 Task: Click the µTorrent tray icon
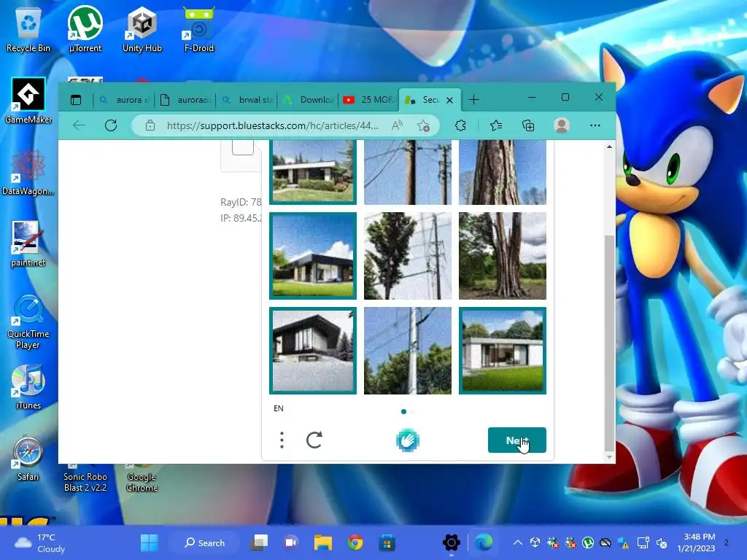[588, 542]
